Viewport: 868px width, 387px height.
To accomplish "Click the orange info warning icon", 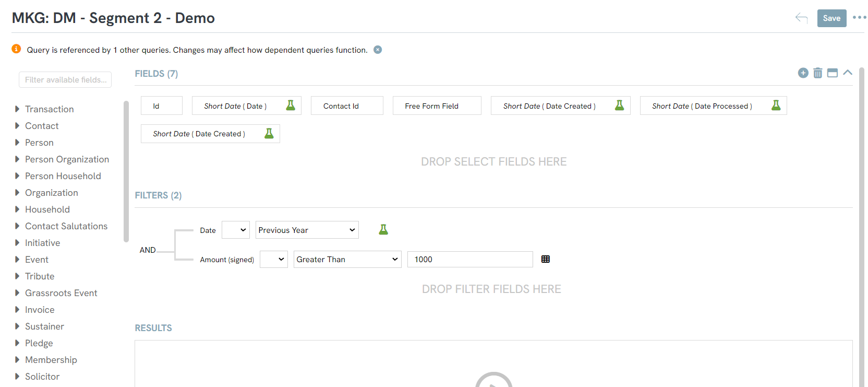I will [16, 49].
